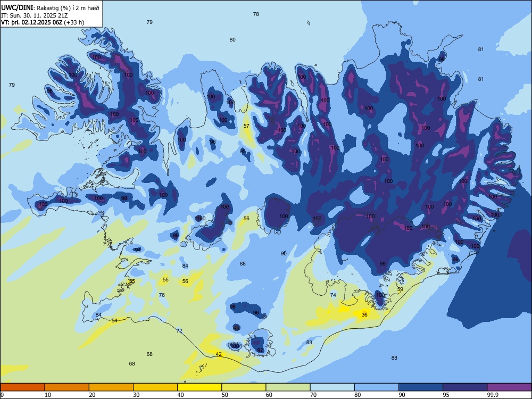Click the '54' humidity value on the southwest coast
Image resolution: width=532 pixels, height=399 pixels.
click(x=115, y=321)
